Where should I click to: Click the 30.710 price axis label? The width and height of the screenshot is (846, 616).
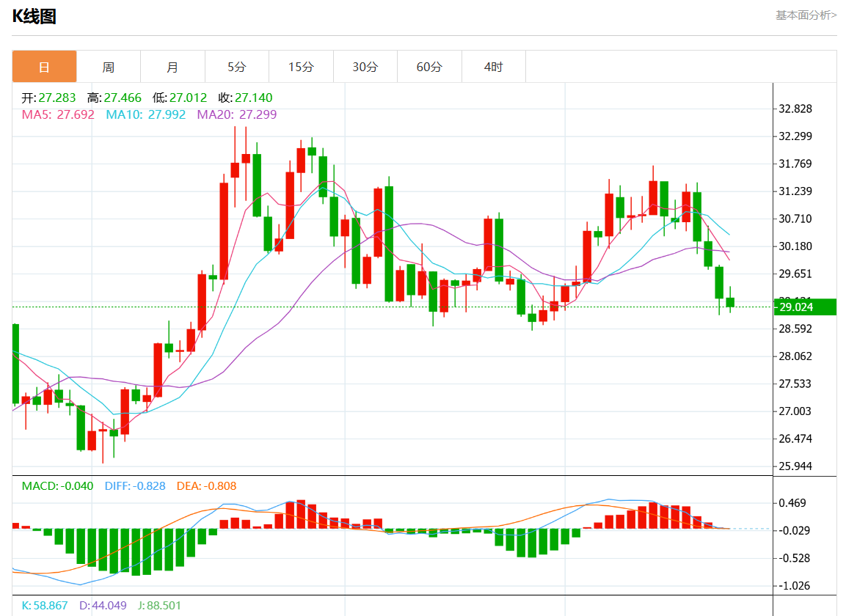(795, 219)
